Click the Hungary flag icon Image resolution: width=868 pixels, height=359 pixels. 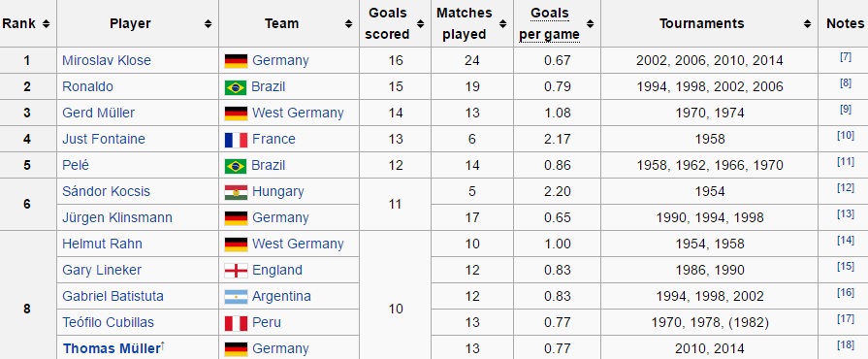tap(236, 192)
